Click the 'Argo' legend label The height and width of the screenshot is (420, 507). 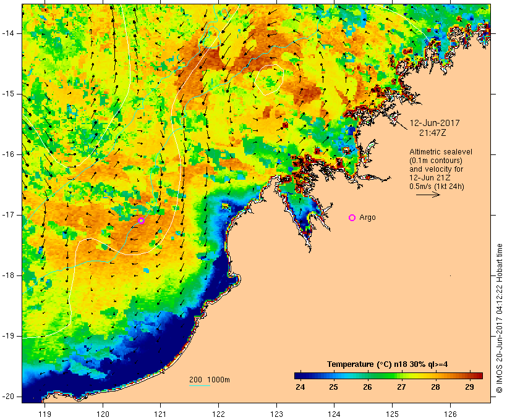click(368, 217)
